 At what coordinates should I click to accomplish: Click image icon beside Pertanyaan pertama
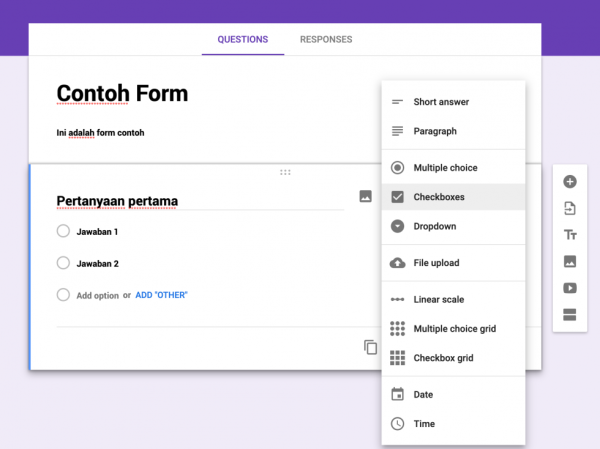[x=365, y=196]
